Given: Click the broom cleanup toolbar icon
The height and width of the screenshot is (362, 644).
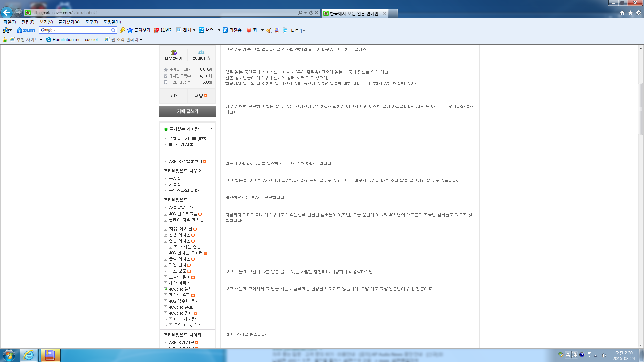Looking at the screenshot, I should [x=269, y=30].
